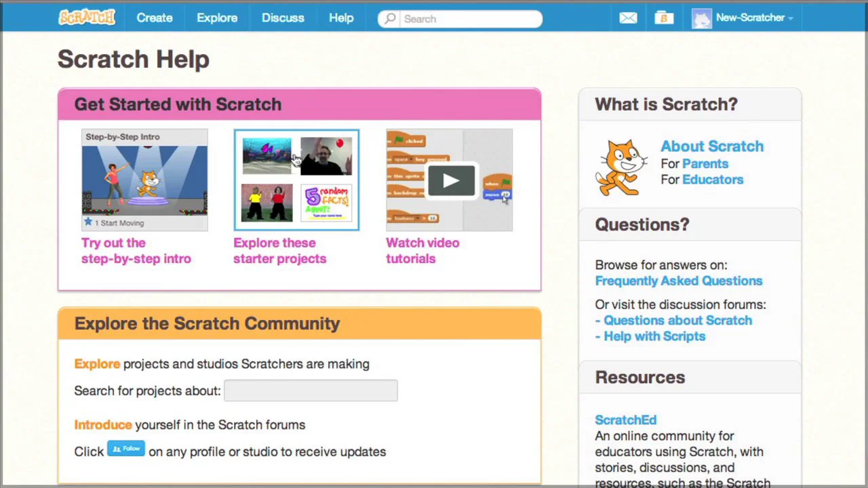Open Frequently Asked Questions link
Screen dimensions: 868x488
click(679, 281)
